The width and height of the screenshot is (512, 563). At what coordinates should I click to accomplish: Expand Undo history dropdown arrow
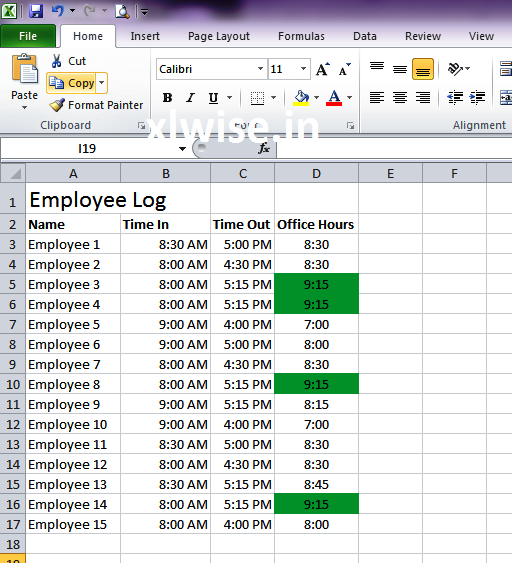coord(73,11)
